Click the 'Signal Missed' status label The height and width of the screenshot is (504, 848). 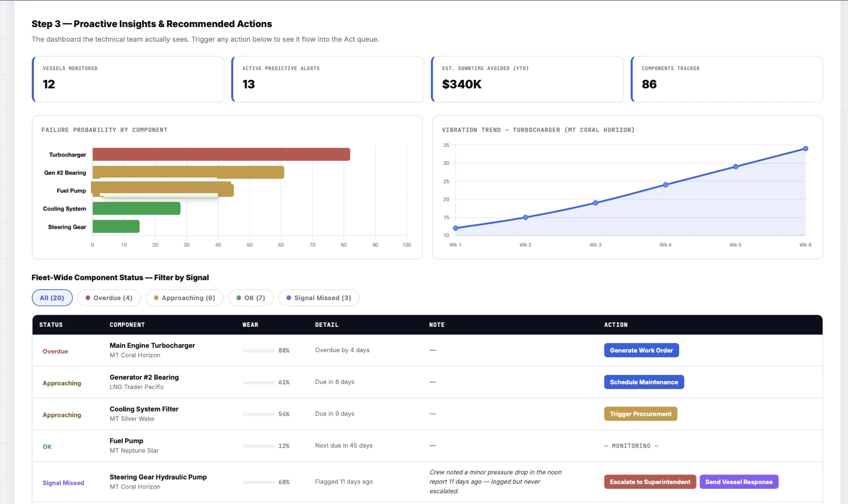63,483
